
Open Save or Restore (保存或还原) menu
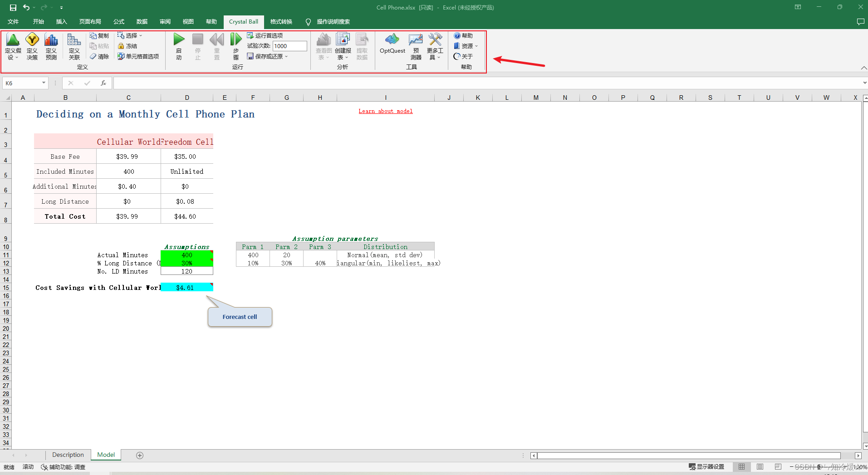click(268, 56)
